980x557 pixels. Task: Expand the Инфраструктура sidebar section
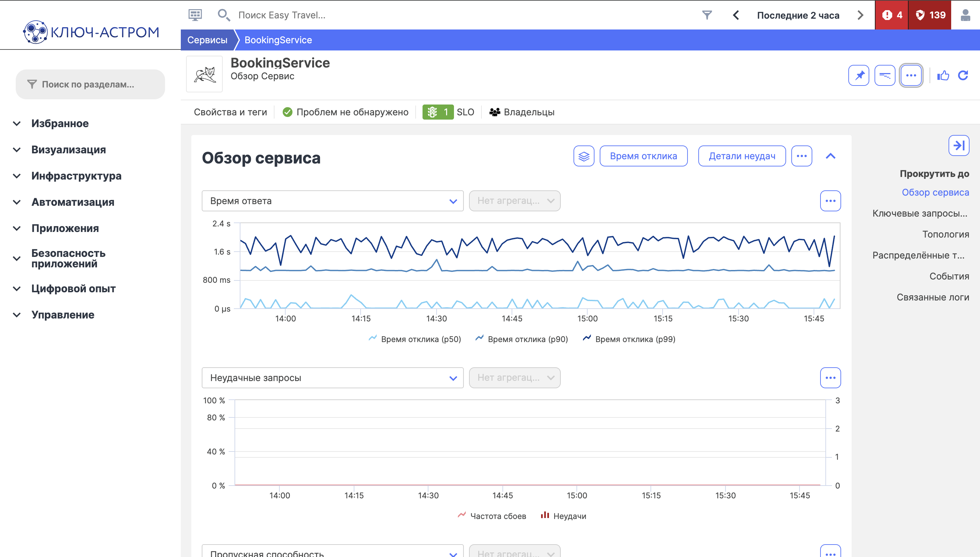click(x=76, y=176)
